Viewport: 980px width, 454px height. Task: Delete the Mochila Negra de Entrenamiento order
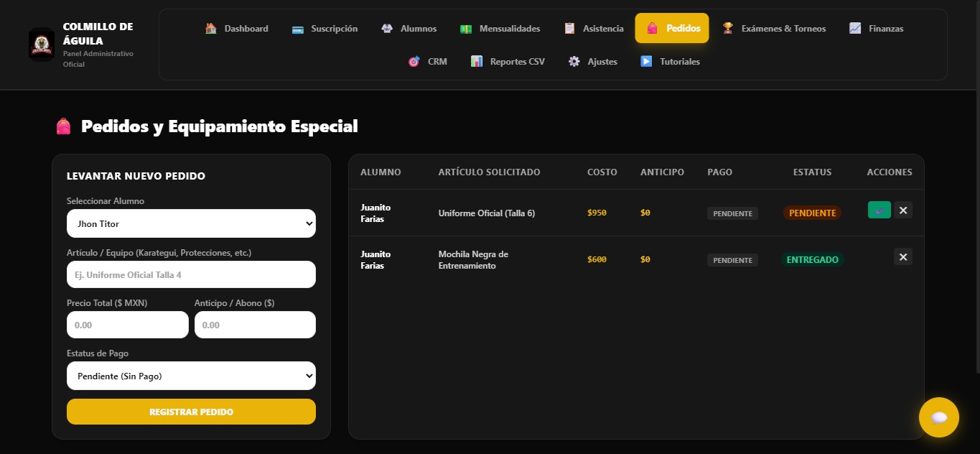pos(903,256)
